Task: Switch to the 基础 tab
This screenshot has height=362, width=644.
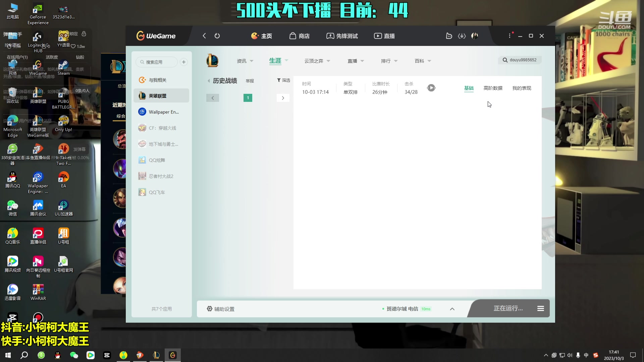Action: pos(469,88)
